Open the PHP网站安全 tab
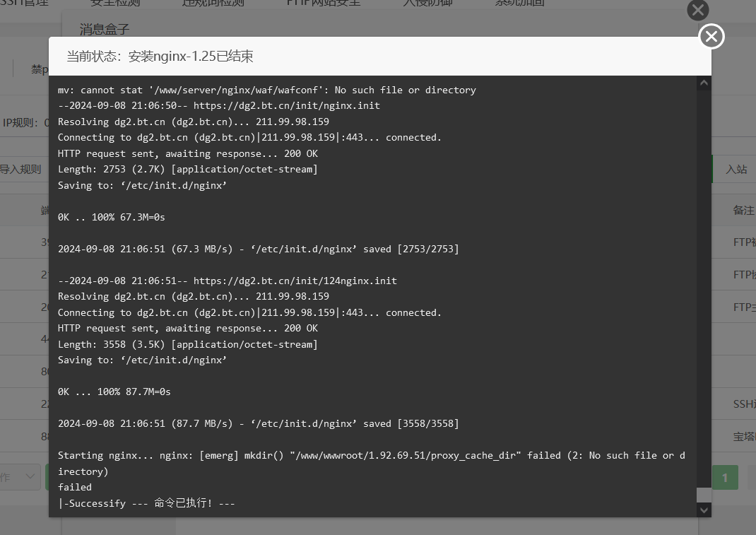The height and width of the screenshot is (535, 756). point(324,2)
